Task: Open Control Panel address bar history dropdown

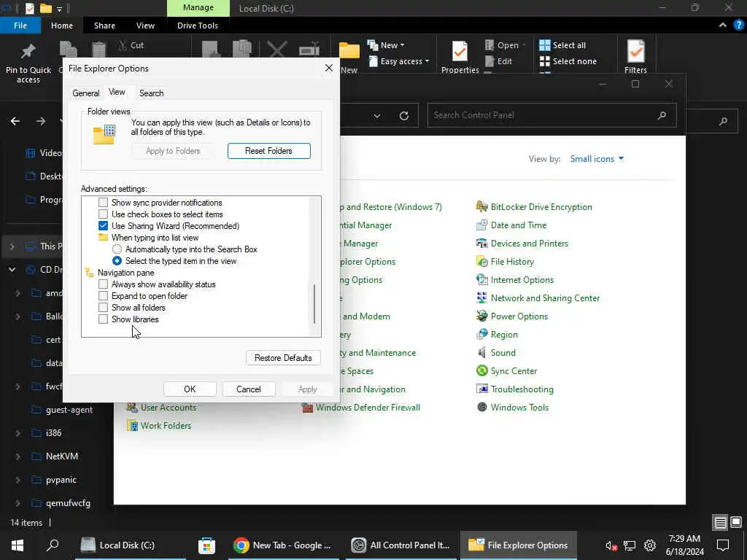Action: [x=377, y=116]
